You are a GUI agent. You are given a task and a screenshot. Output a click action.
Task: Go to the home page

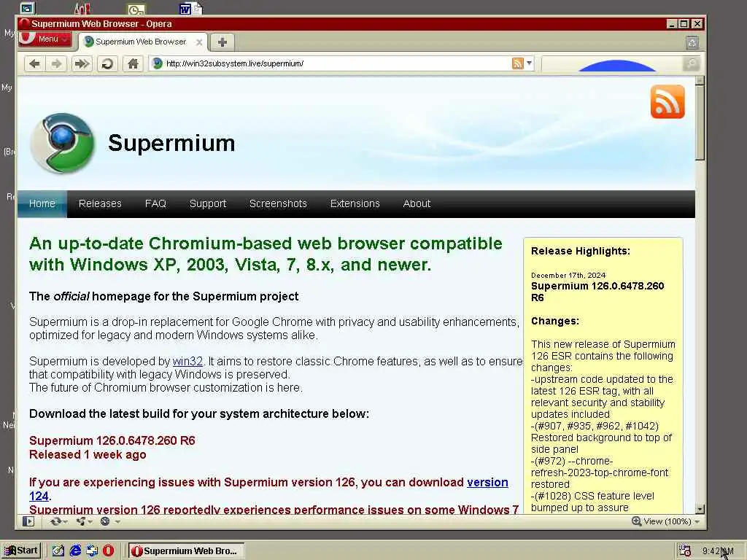(x=133, y=63)
